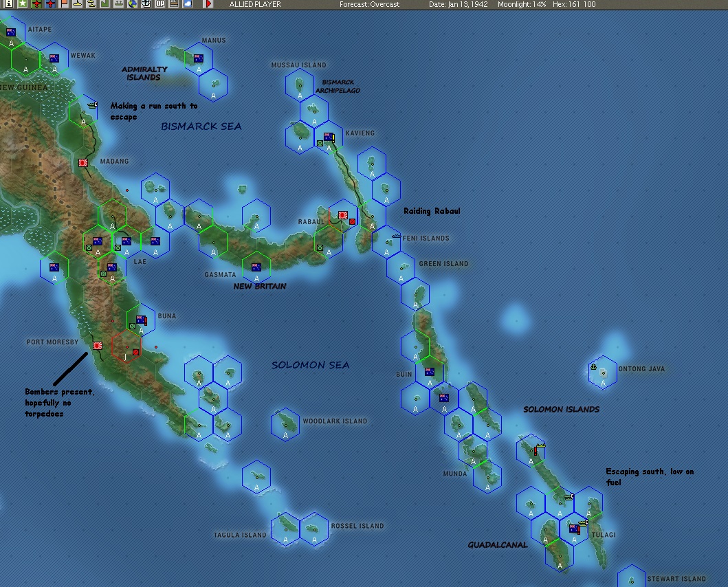The image size is (728, 587).
Task: Click the SOLOMON SEA label
Action: pyautogui.click(x=311, y=365)
